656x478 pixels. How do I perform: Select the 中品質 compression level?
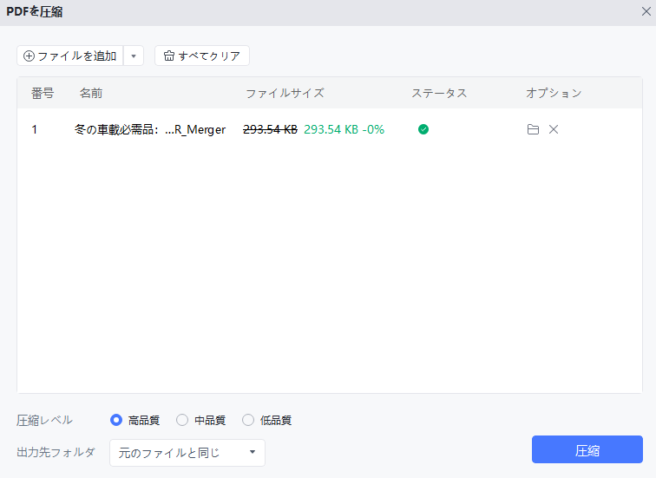(x=182, y=420)
